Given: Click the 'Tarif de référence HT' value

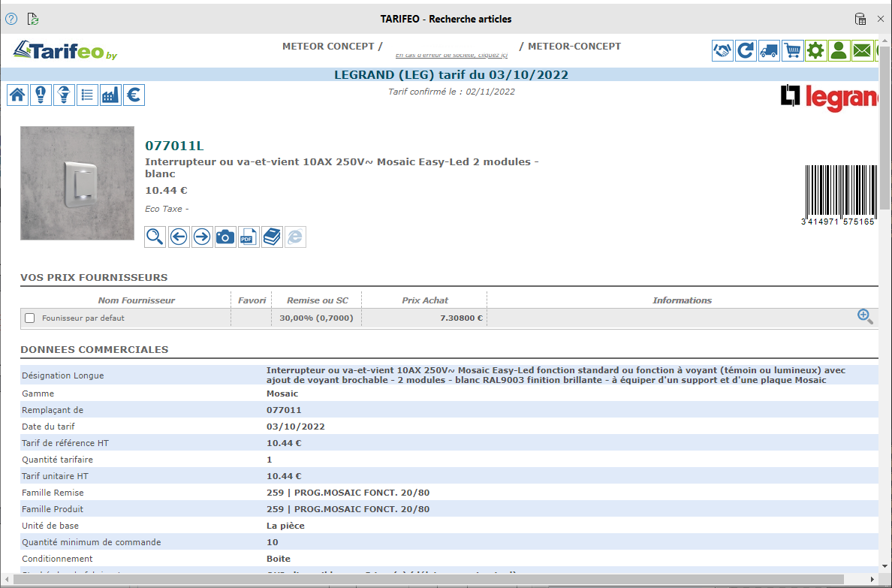Looking at the screenshot, I should (x=284, y=443).
